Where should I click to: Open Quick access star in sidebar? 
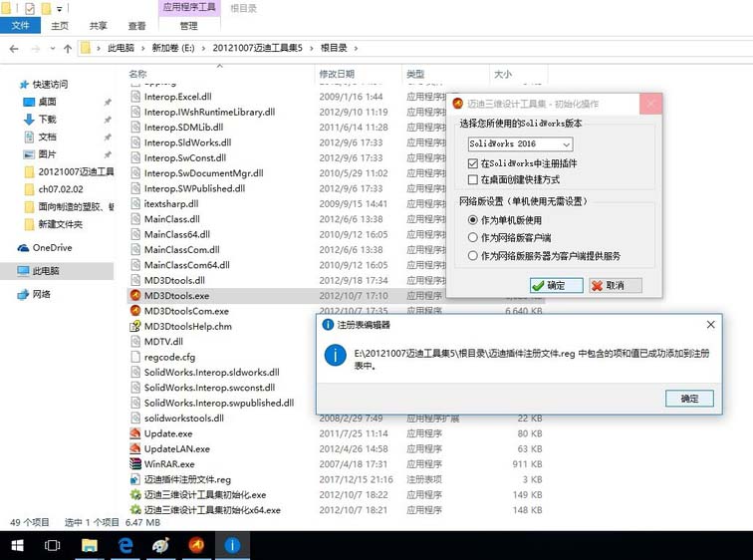coord(24,85)
